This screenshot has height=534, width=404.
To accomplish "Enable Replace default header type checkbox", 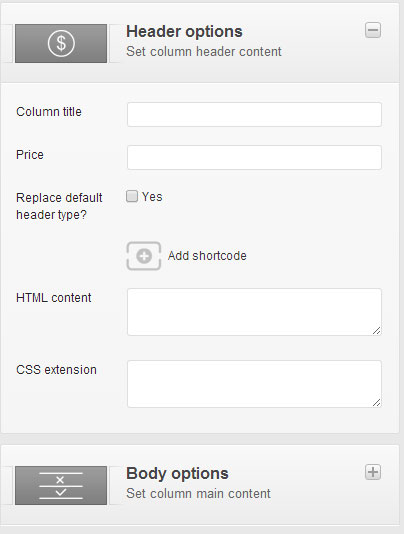I will pyautogui.click(x=132, y=196).
